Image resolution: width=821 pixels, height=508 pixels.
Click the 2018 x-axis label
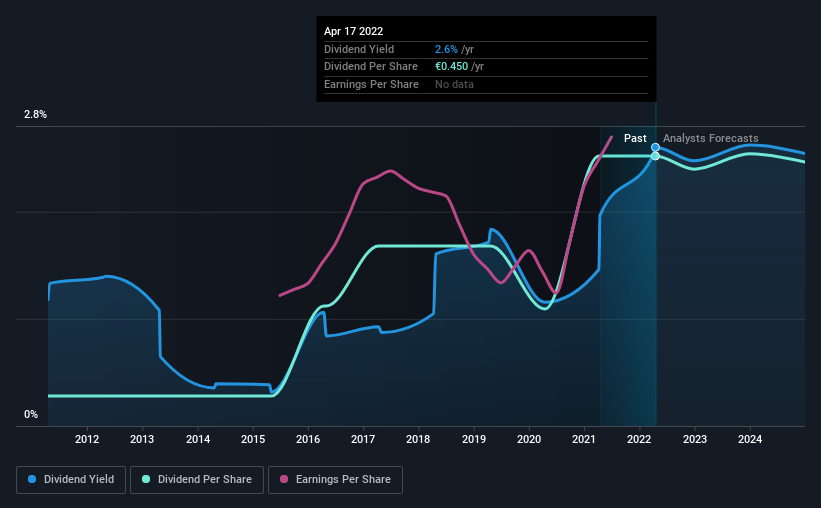[x=418, y=439]
